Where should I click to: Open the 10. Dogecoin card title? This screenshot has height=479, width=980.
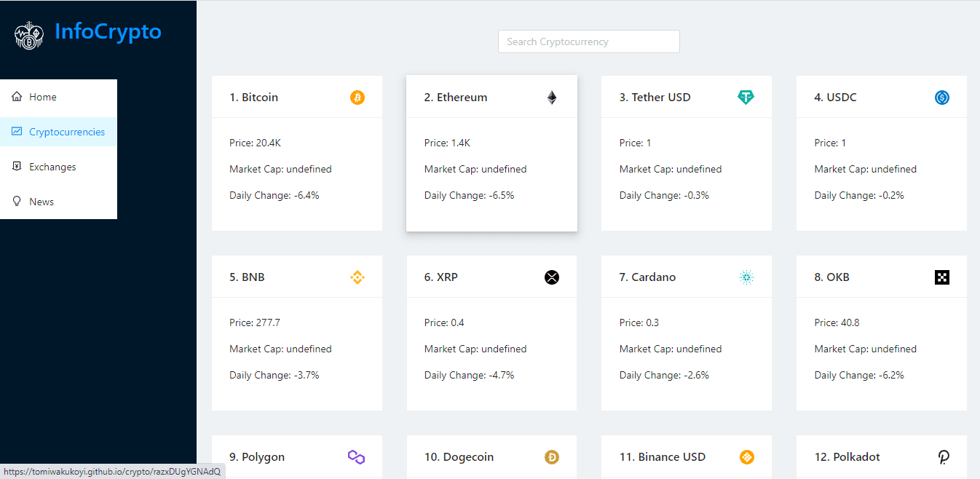click(459, 457)
